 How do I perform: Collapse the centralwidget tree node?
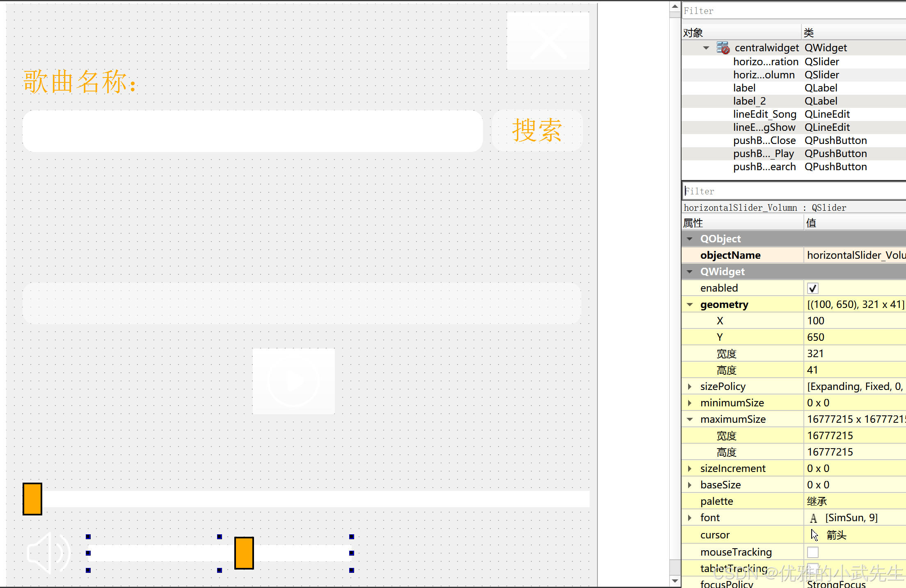706,48
